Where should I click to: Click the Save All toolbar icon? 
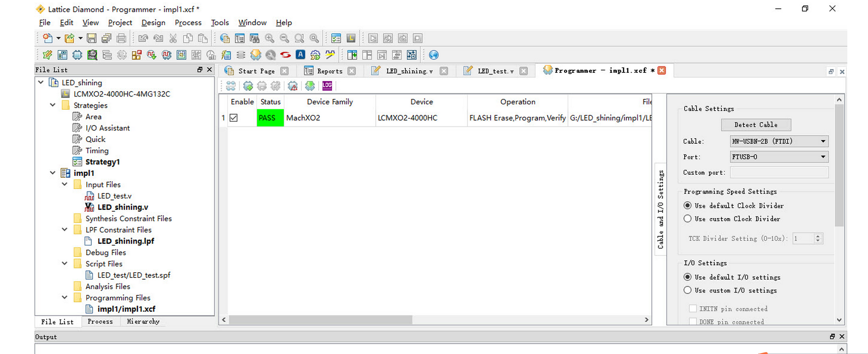click(106, 38)
